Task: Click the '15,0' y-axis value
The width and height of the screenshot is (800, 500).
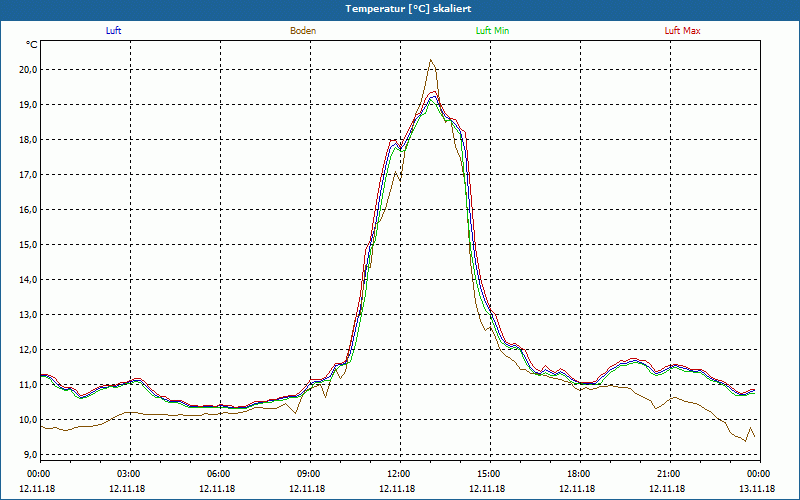Action: 29,245
